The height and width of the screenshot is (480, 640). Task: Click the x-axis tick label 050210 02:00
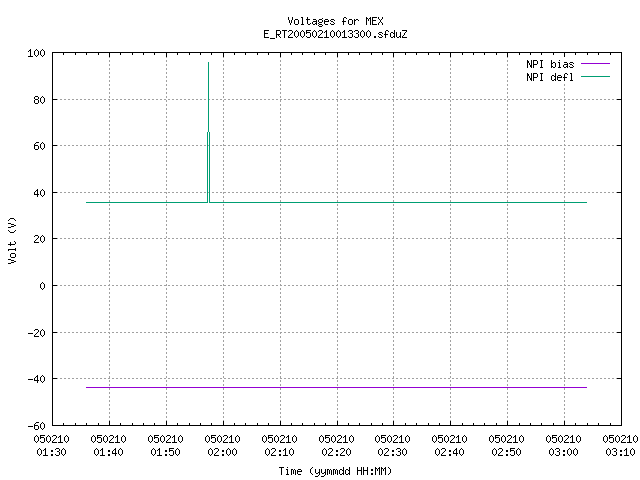point(222,445)
